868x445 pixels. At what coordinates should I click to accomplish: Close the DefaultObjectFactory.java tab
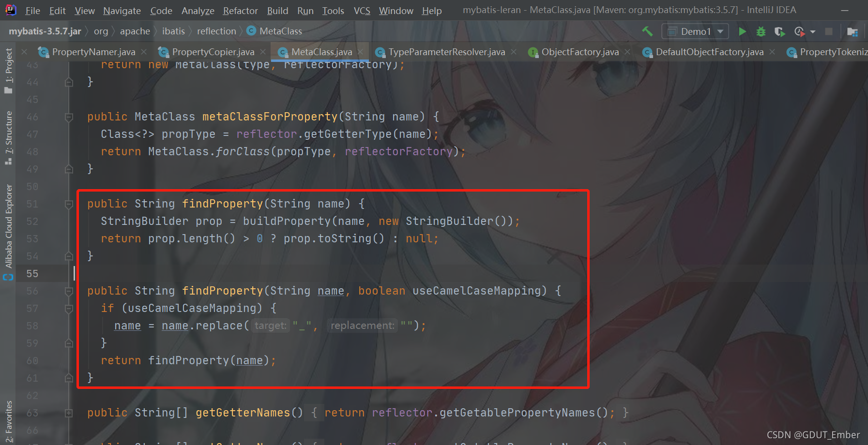(x=772, y=52)
